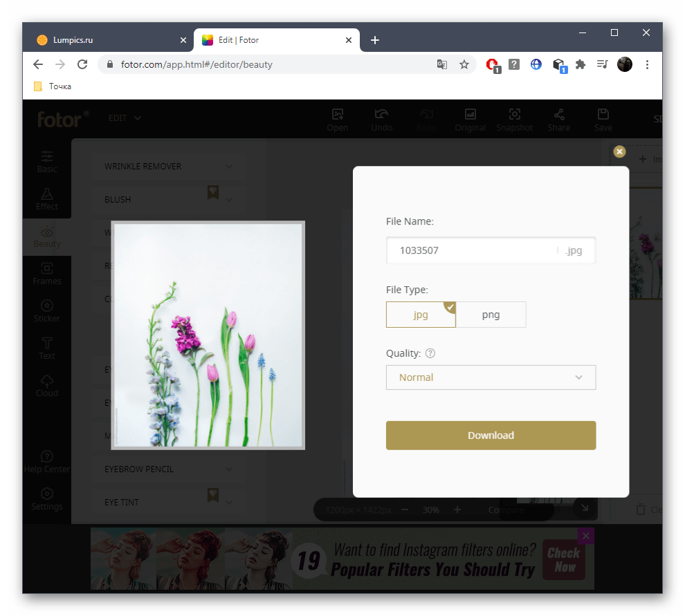Click the Quality help question mark icon
The height and width of the screenshot is (616, 685).
click(430, 353)
